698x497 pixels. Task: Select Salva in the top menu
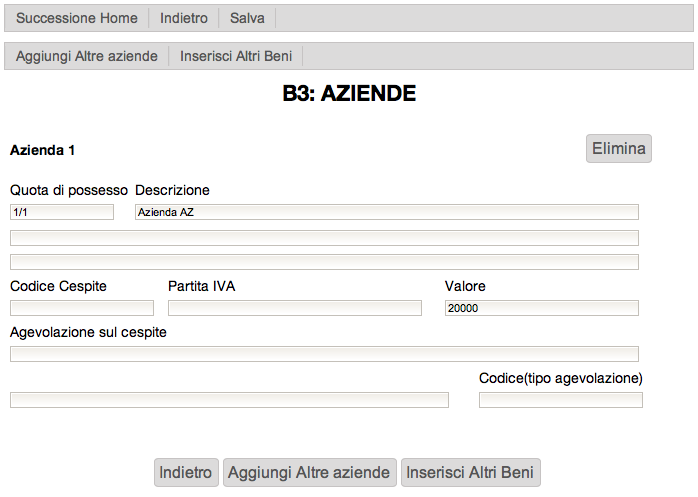pos(247,18)
